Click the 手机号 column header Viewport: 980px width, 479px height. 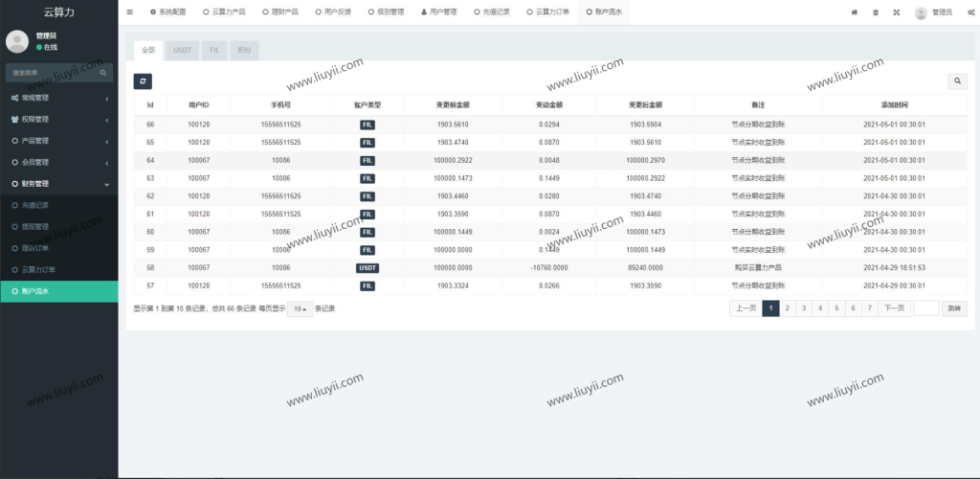pos(280,105)
